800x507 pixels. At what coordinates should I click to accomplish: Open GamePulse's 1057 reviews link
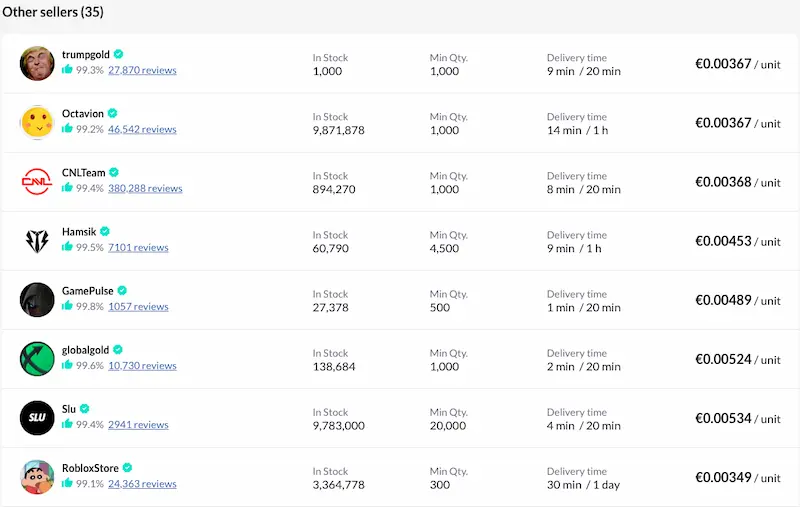point(138,307)
